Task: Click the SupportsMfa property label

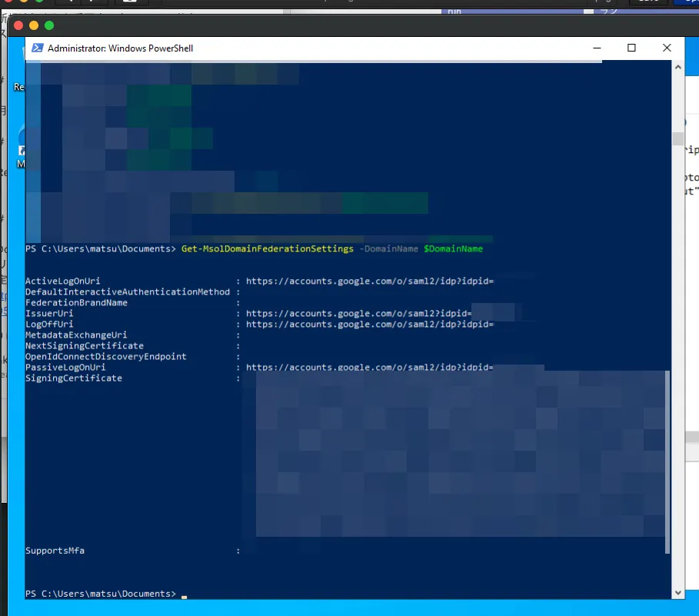Action: pos(55,551)
